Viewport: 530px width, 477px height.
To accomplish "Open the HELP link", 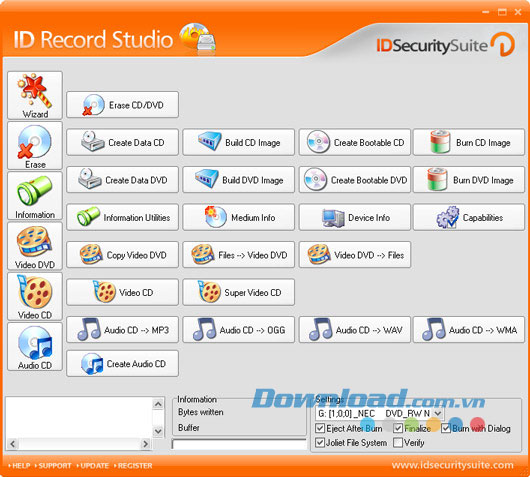I will click(x=20, y=466).
